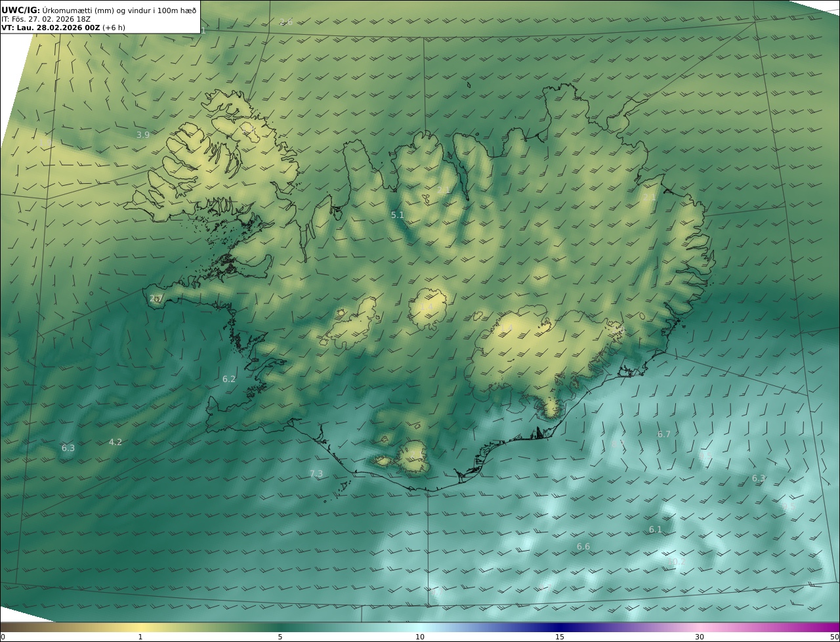Screen dimensions: 840x642
Task: Click the 6.6 value label in the southern sea
Action: click(x=583, y=546)
